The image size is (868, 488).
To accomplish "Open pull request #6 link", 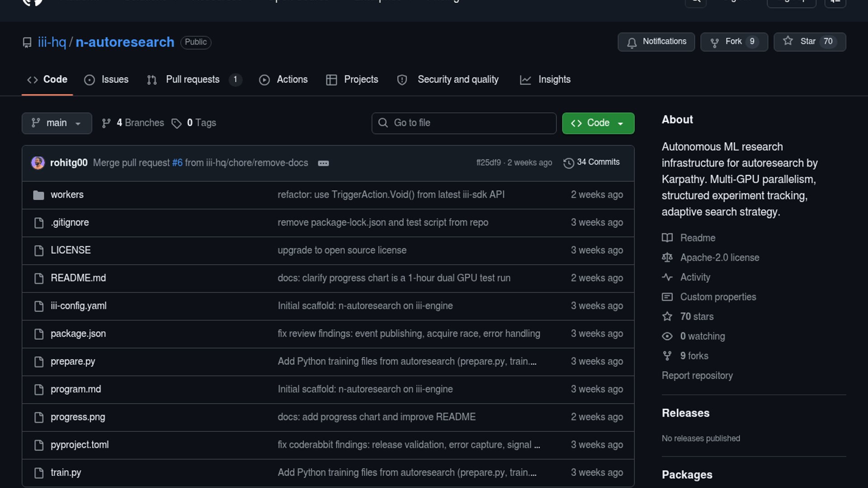I will pos(177,163).
